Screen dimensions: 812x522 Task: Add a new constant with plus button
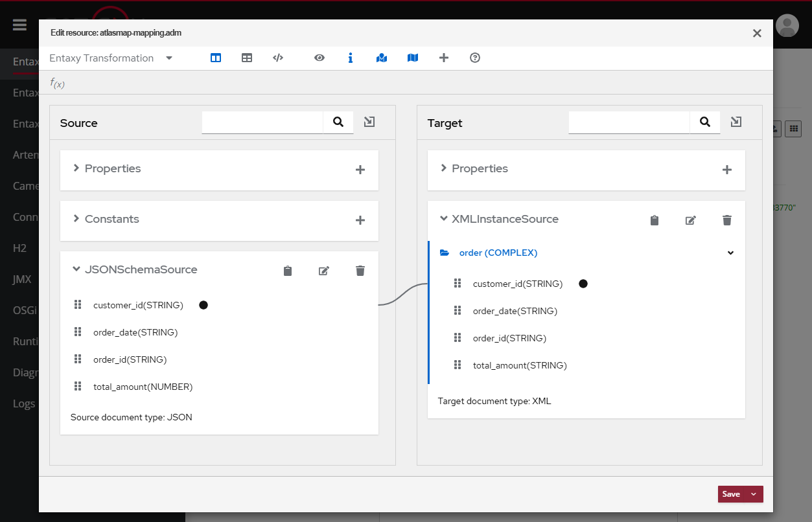[360, 220]
